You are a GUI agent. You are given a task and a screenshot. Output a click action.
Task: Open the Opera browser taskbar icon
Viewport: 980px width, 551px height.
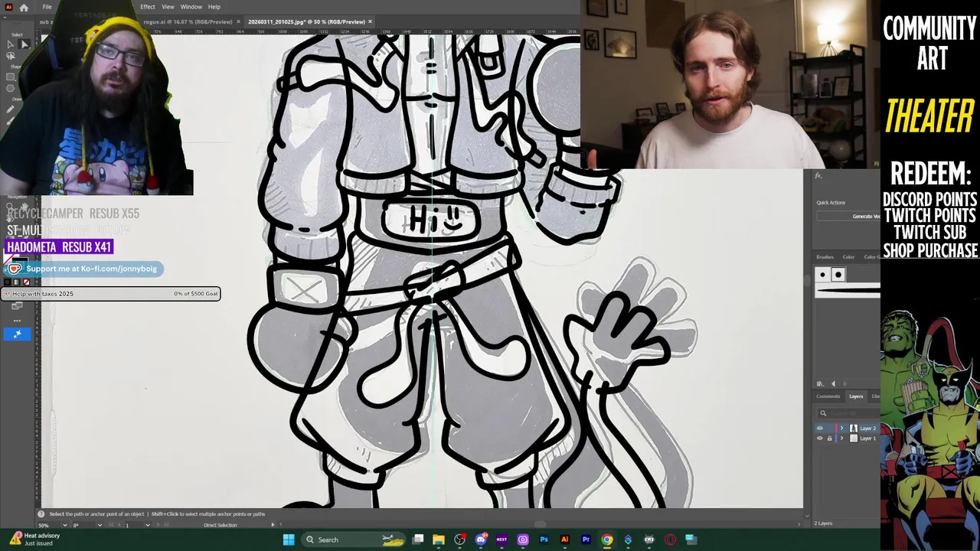pyautogui.click(x=671, y=540)
